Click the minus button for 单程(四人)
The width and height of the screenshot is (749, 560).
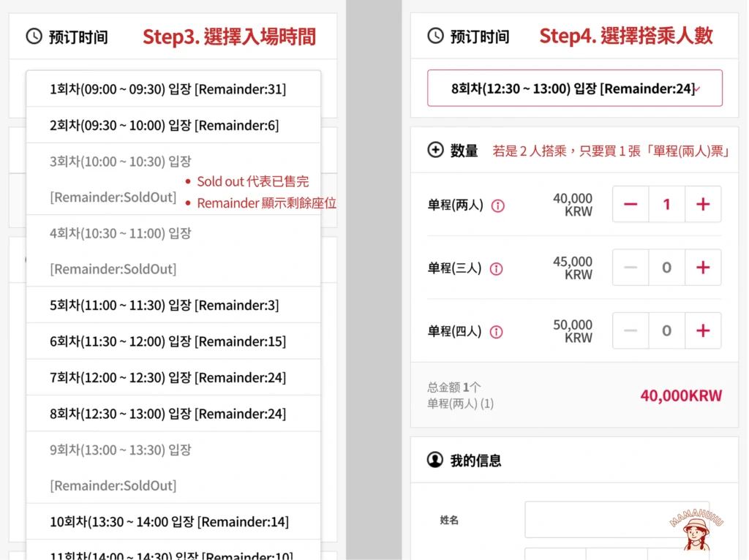(x=631, y=330)
